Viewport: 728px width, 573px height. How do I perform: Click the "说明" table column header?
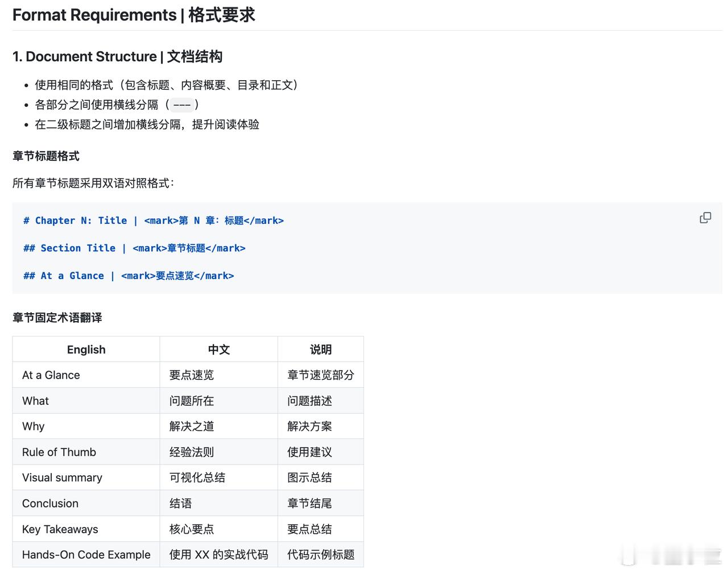(321, 350)
